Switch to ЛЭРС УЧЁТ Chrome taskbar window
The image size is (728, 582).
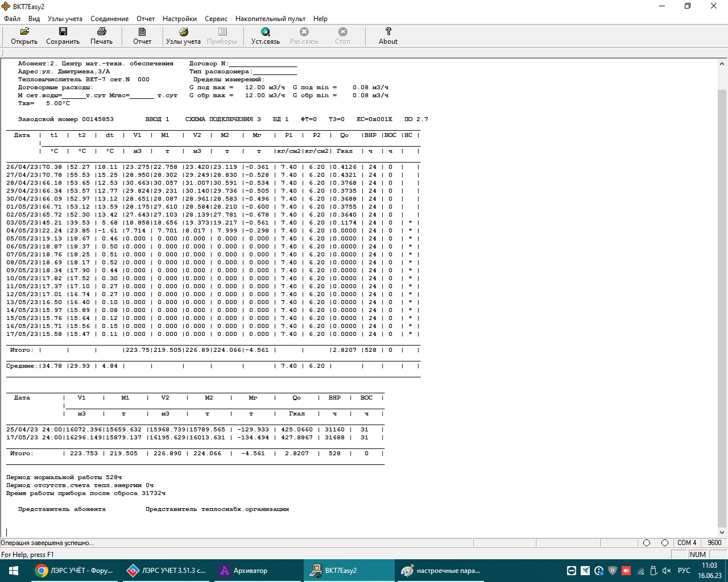(75, 571)
